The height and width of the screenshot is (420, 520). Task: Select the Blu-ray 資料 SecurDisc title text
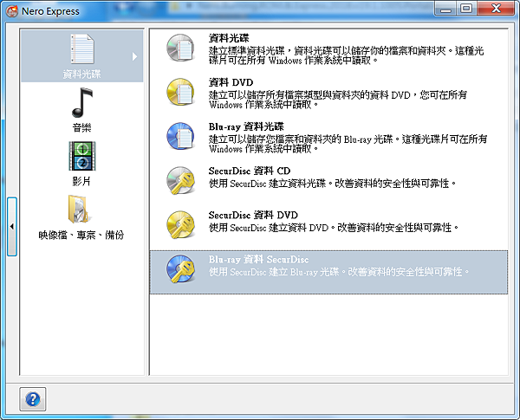pyautogui.click(x=258, y=259)
